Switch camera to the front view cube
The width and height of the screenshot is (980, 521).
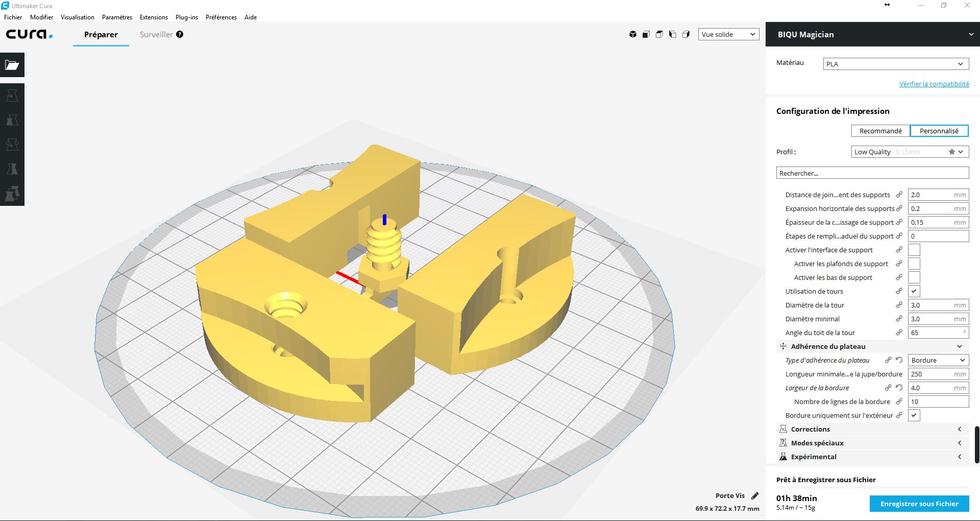click(x=646, y=34)
